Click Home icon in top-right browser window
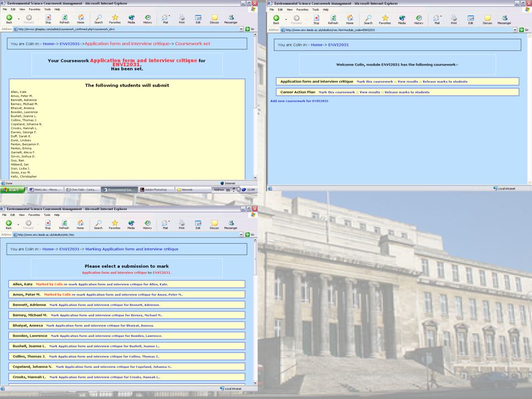This screenshot has width=532, height=399. tap(350, 20)
